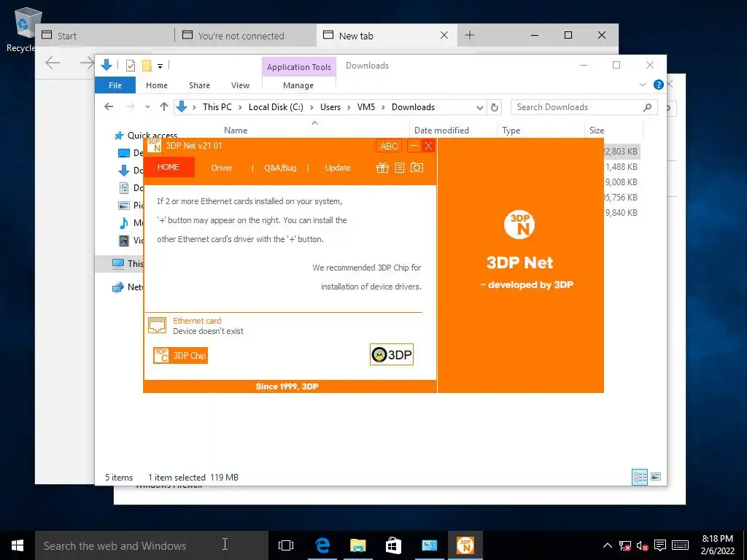Select Network in the navigation pane
The height and width of the screenshot is (560, 747).
(128, 287)
